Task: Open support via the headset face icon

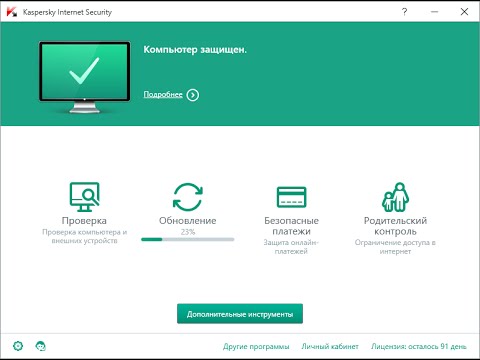Action: coord(41,346)
